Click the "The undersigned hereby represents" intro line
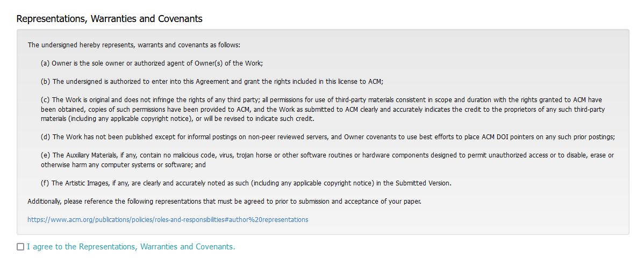The height and width of the screenshot is (258, 644). (134, 45)
